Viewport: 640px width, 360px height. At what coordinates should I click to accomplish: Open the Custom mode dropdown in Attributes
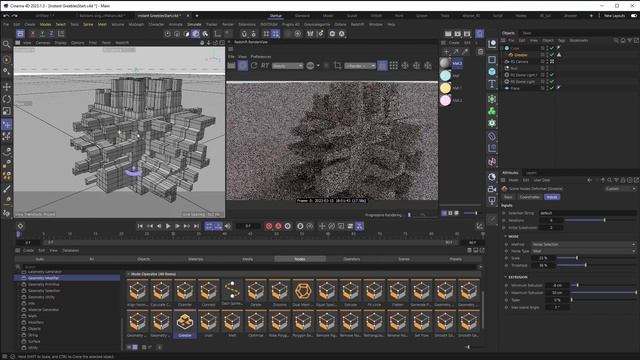coord(620,189)
